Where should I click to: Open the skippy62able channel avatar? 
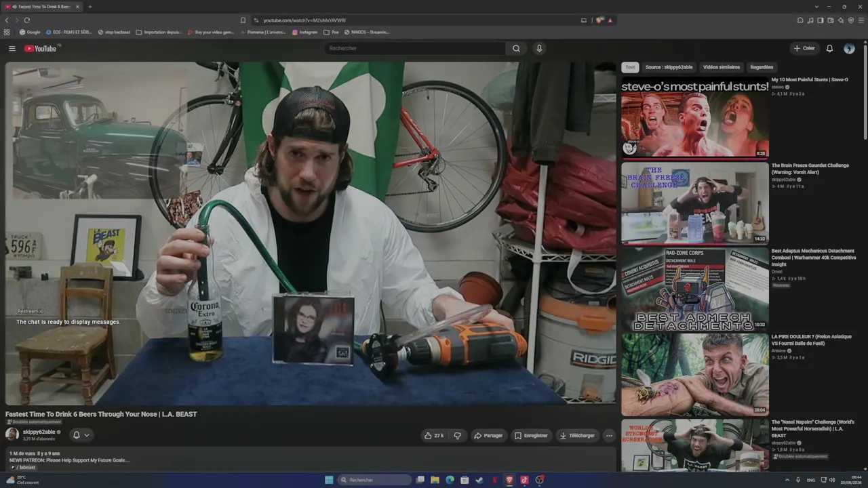tap(12, 434)
